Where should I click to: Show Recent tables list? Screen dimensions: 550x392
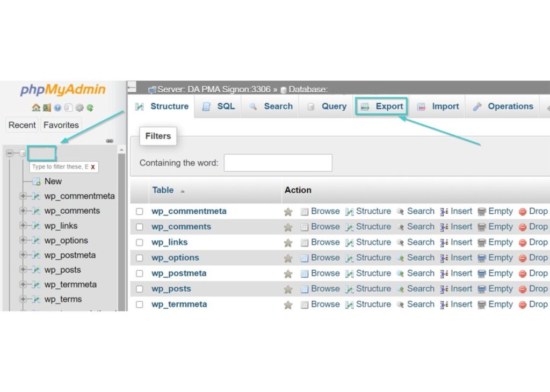[21, 125]
